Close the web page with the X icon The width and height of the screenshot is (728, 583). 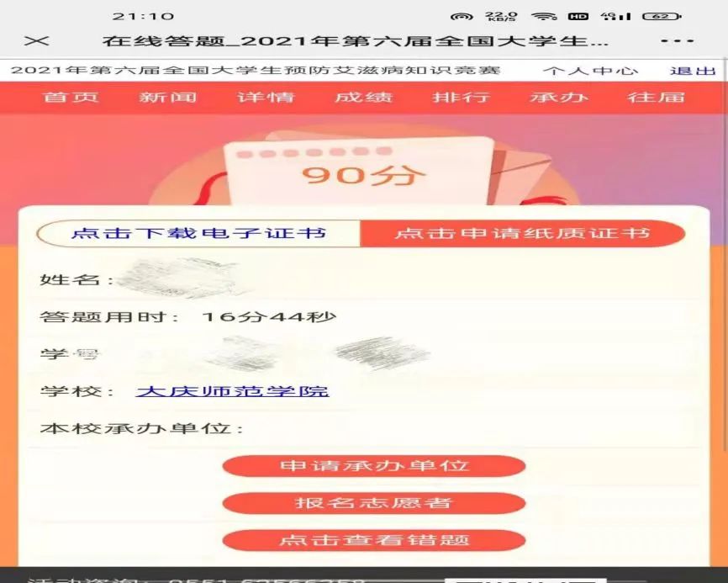coord(37,41)
